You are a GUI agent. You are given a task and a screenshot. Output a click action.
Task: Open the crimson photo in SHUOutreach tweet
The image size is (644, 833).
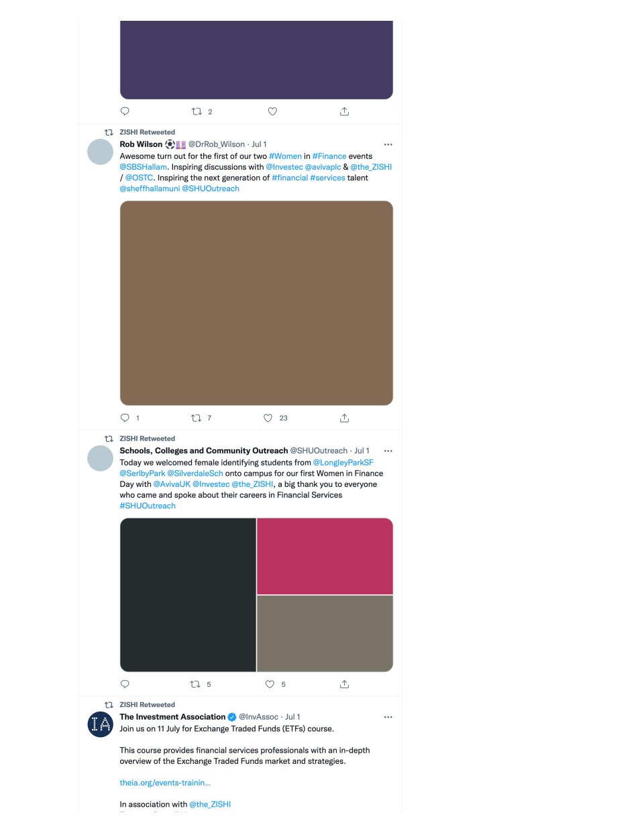(325, 556)
